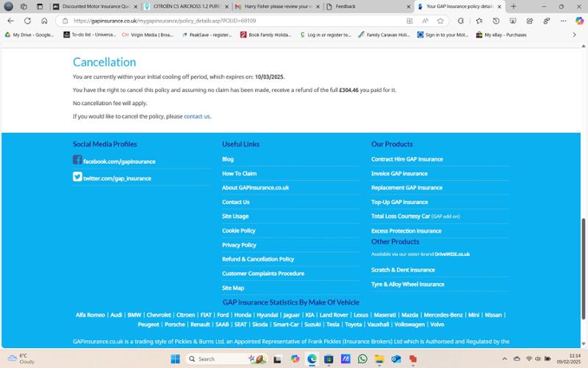Open the tab actions menu icon
This screenshot has height=368, width=588.
[x=40, y=7]
